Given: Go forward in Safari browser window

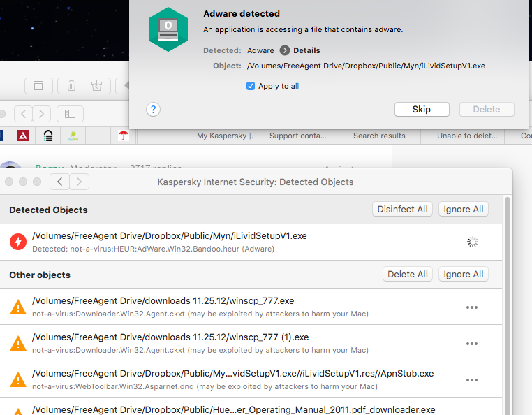Looking at the screenshot, I should coord(41,114).
